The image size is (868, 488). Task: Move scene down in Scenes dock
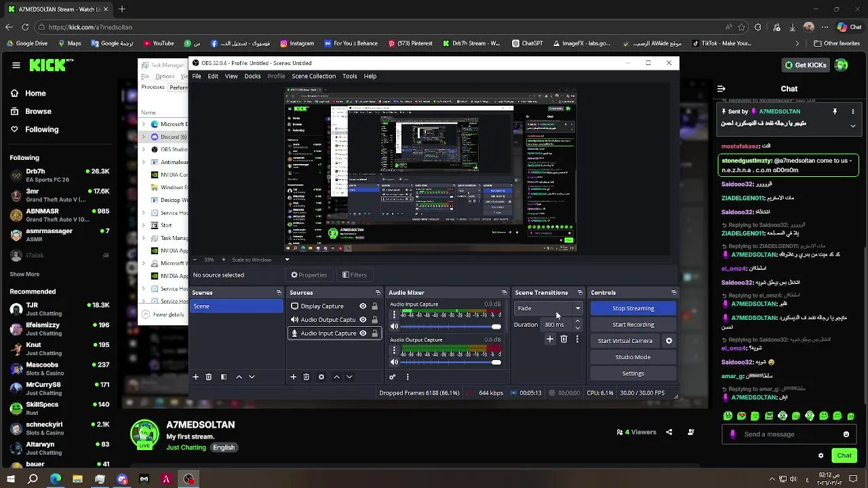[x=252, y=377]
